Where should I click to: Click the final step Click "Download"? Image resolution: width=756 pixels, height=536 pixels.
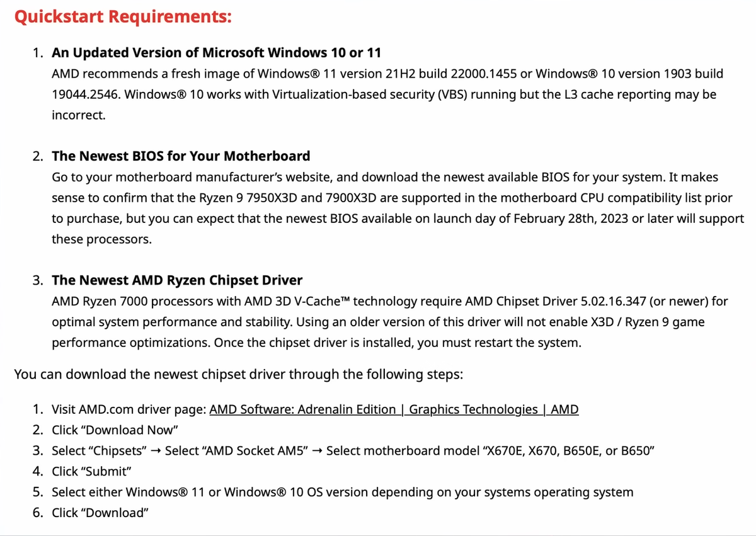pos(100,513)
